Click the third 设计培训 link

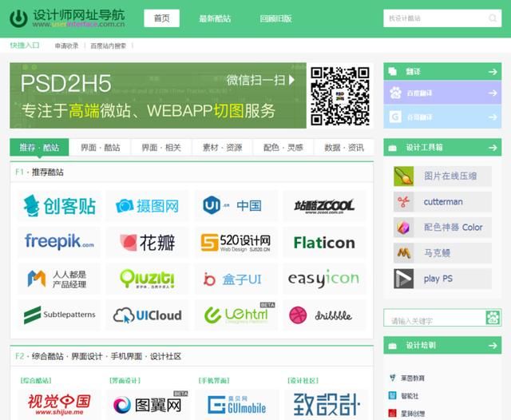[x=413, y=414]
